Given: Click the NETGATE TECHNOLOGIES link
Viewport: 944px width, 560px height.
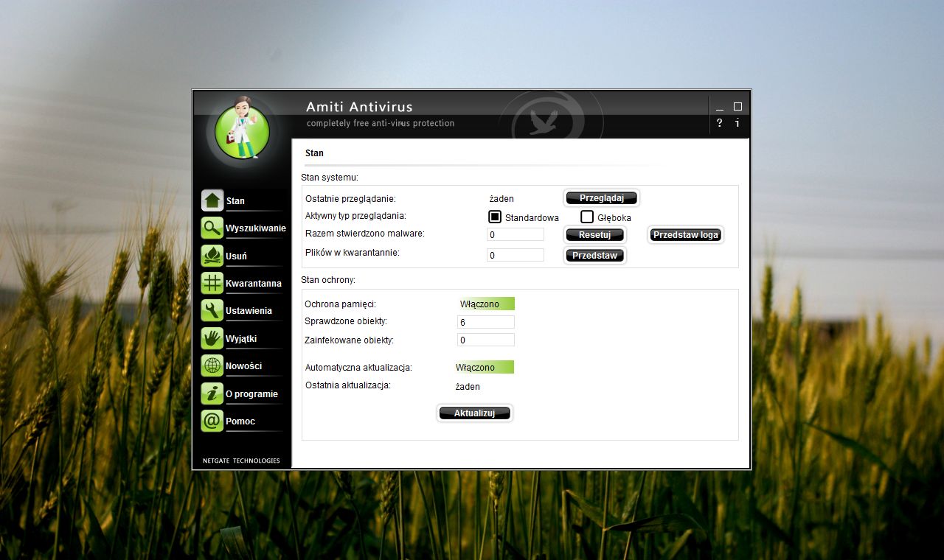Looking at the screenshot, I should (x=241, y=461).
